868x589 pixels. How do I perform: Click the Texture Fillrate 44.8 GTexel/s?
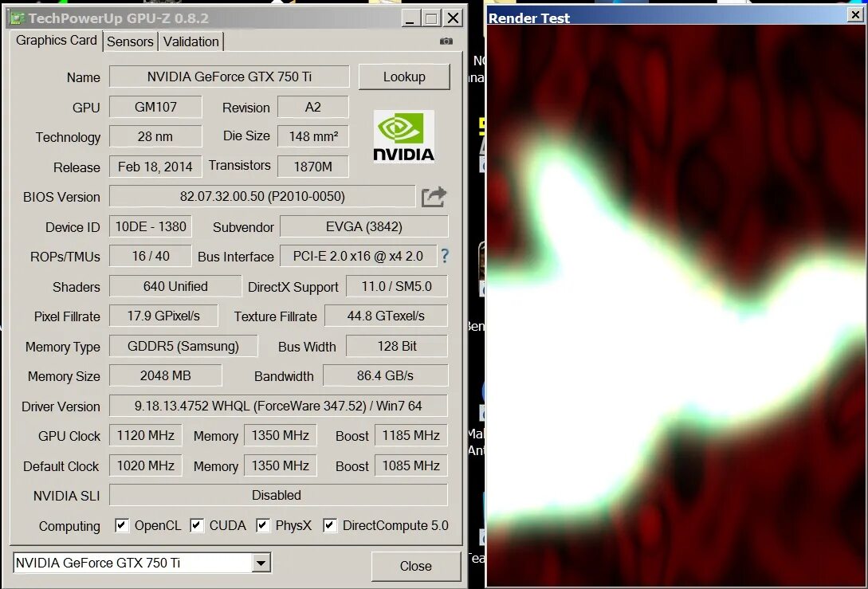pos(386,316)
